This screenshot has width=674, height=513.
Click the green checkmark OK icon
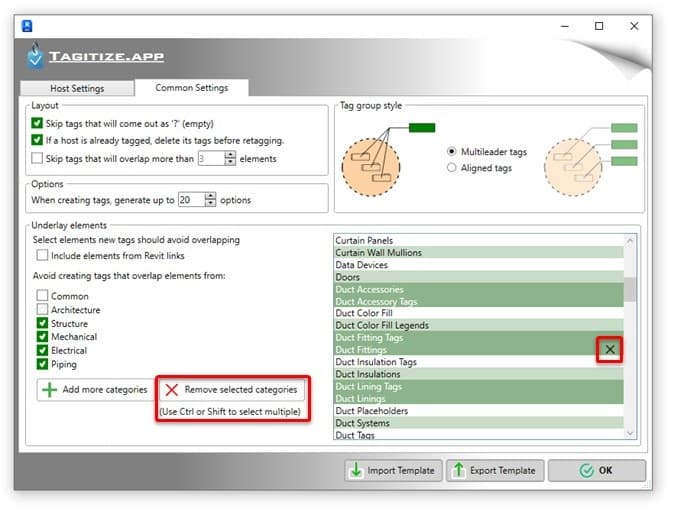[x=586, y=470]
